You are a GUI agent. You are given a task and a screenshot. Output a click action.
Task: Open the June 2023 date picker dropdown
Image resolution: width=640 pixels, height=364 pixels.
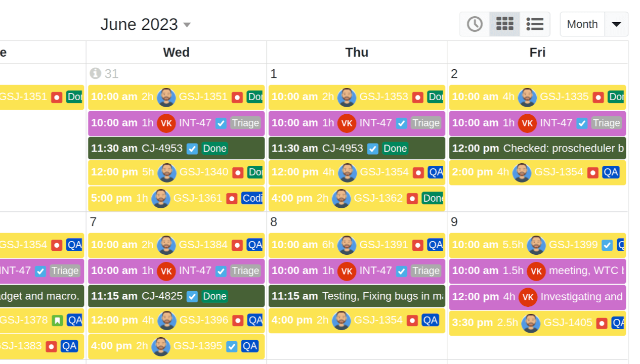coord(187,24)
